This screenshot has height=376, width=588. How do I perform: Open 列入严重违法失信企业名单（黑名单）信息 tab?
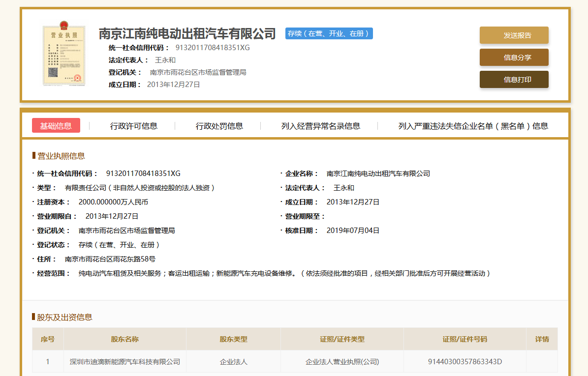(473, 126)
